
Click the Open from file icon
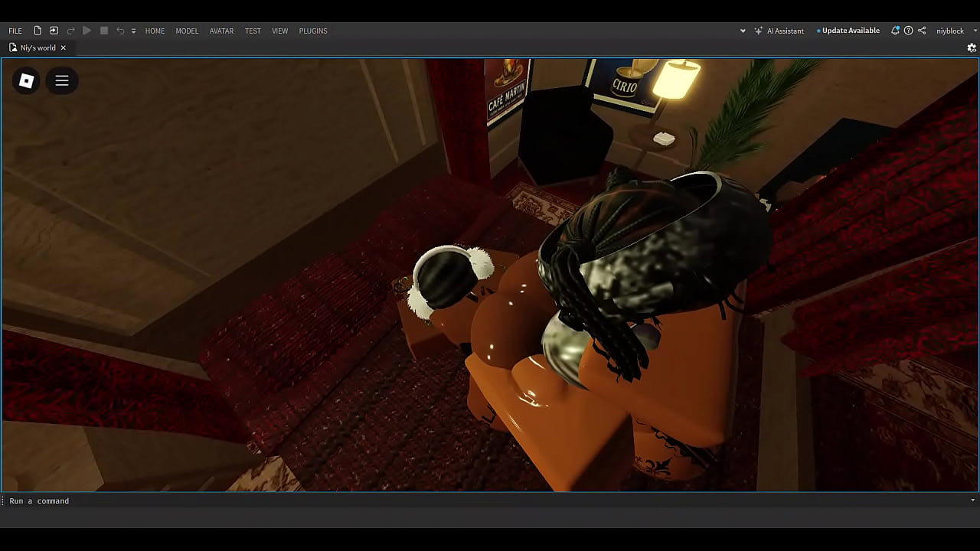(54, 31)
